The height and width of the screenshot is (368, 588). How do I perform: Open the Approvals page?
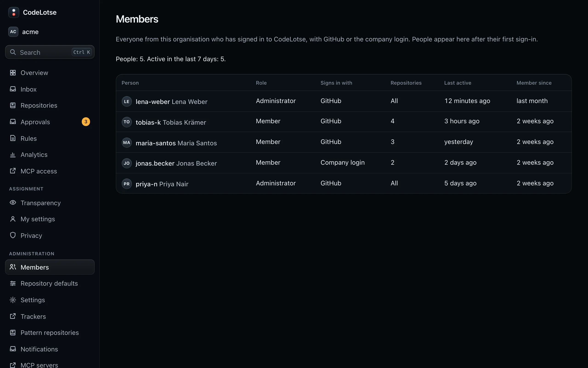pyautogui.click(x=50, y=122)
